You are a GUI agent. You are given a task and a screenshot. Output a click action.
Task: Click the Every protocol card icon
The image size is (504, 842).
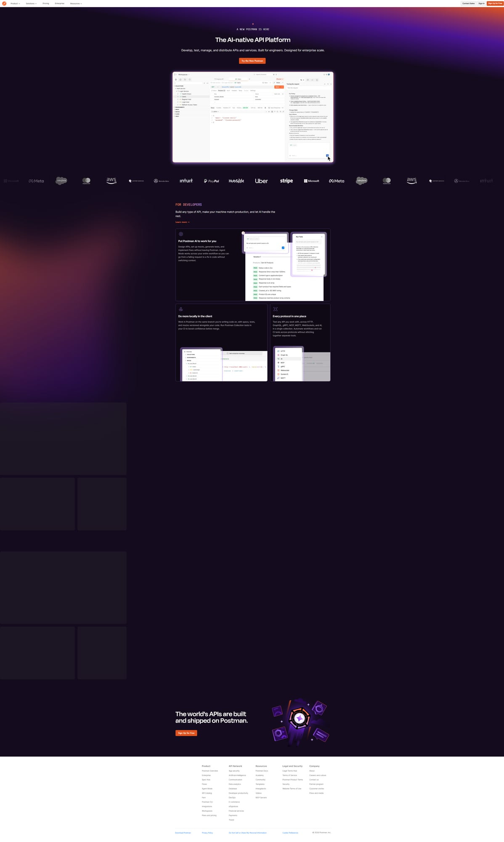276,309
